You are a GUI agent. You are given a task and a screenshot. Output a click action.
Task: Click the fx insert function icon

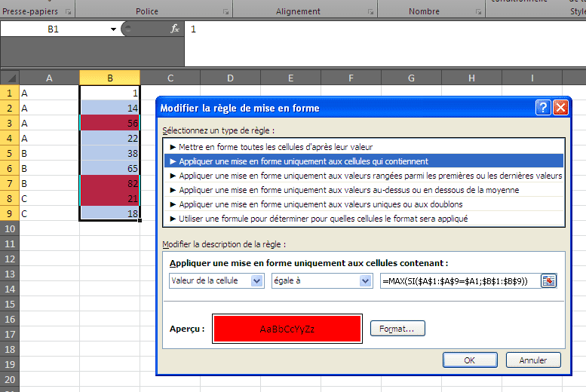click(x=175, y=29)
